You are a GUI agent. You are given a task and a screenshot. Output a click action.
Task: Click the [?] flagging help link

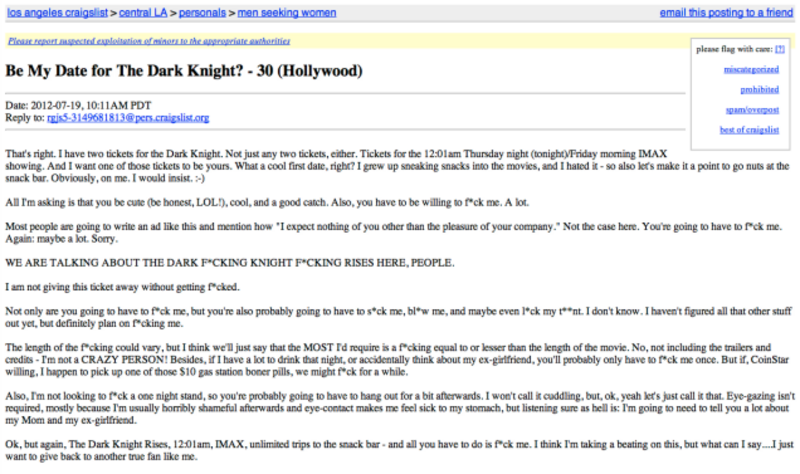pos(781,48)
